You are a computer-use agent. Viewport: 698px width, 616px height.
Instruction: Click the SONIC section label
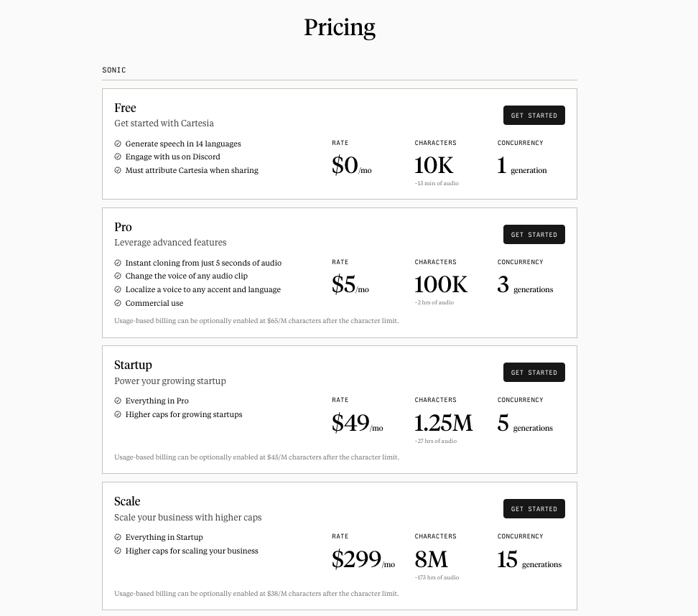(x=114, y=70)
